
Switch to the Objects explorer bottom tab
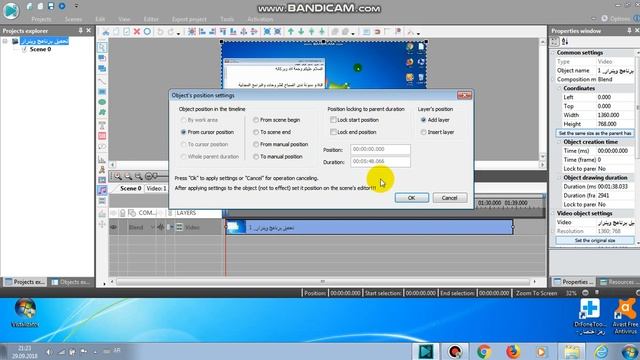coord(71,282)
